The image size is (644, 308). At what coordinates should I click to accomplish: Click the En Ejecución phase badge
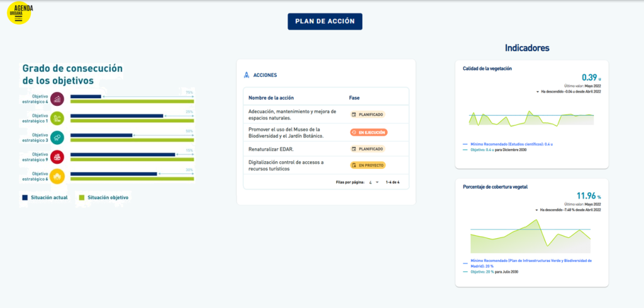(x=369, y=132)
